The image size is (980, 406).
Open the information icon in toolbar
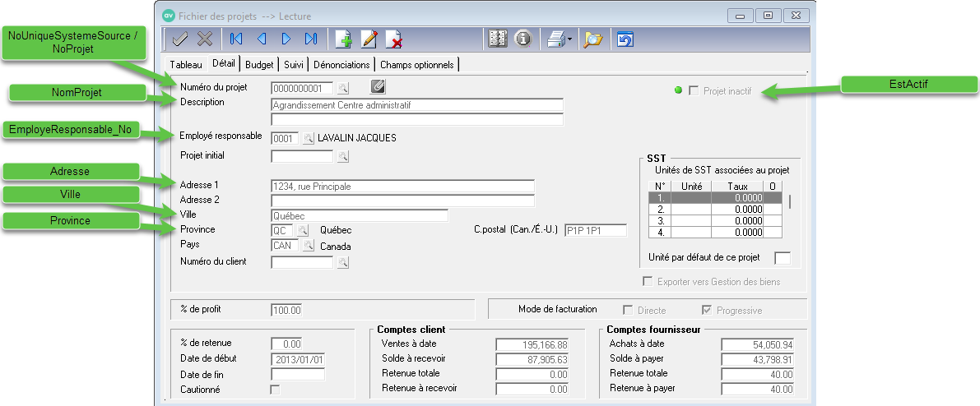tap(523, 39)
